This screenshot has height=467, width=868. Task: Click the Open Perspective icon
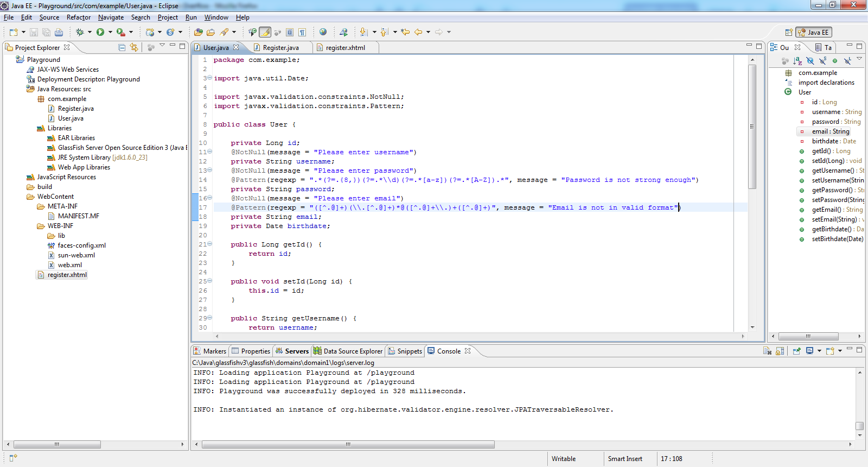(789, 32)
